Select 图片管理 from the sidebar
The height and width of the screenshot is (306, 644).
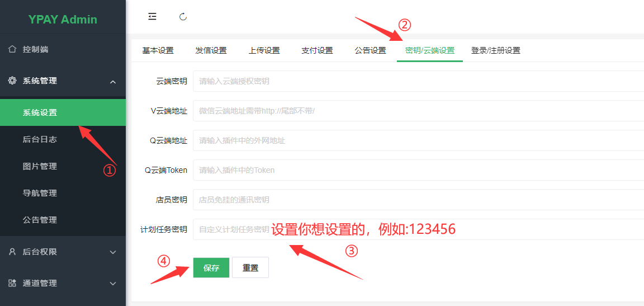pos(40,166)
